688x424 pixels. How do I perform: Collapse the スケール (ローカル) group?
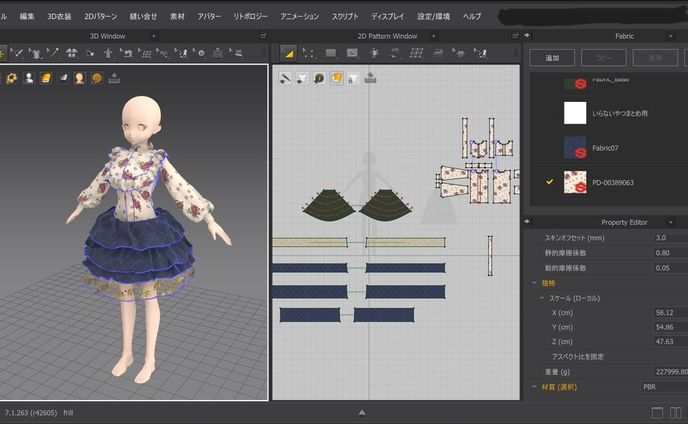pos(542,298)
